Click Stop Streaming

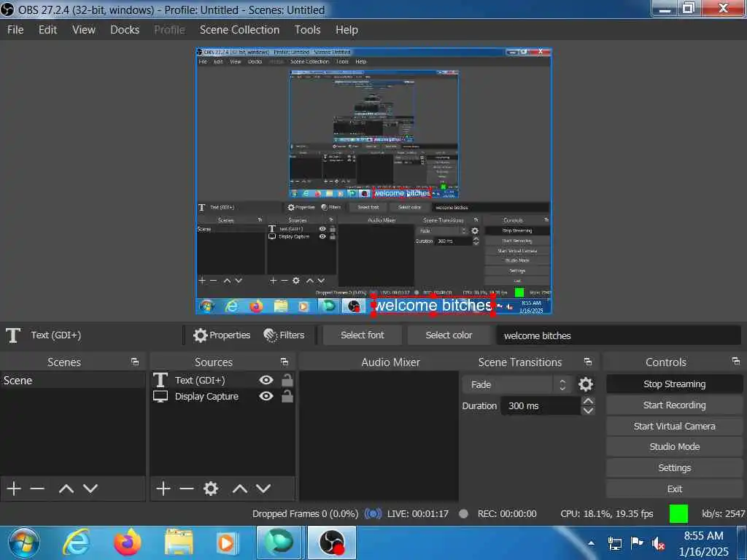pos(674,384)
